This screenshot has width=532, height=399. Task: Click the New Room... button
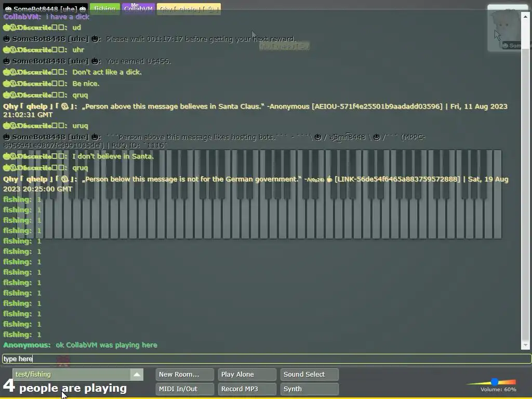185,374
